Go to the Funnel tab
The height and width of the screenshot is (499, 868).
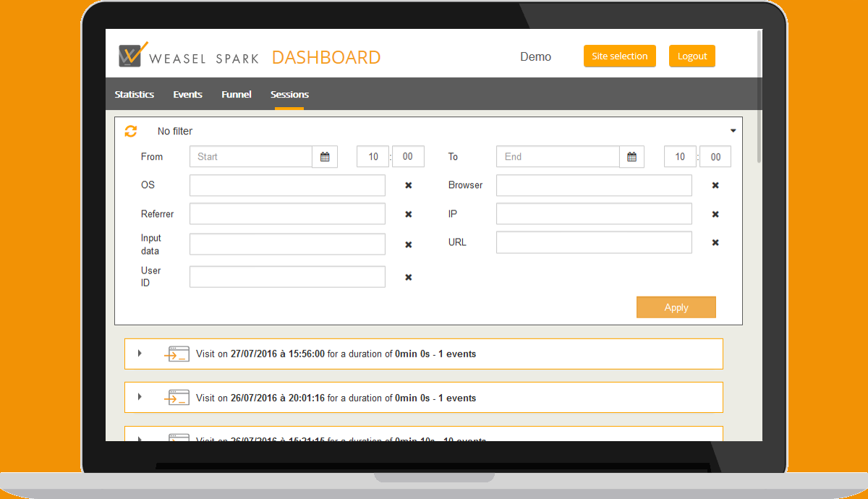(237, 94)
